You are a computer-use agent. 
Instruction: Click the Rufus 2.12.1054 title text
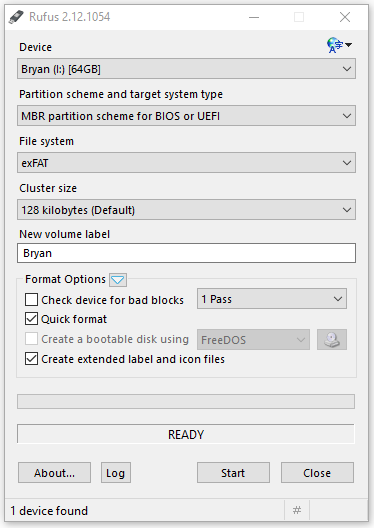click(x=69, y=17)
